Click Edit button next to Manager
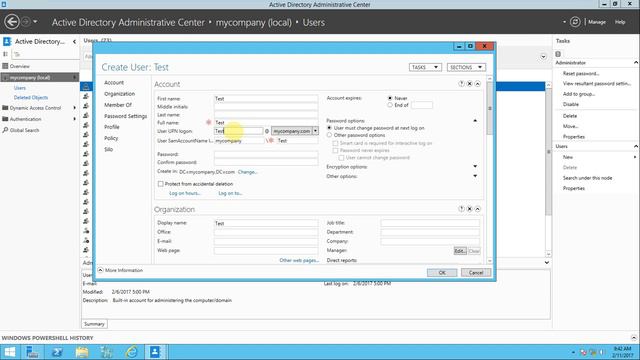The height and width of the screenshot is (360, 640). 460,251
